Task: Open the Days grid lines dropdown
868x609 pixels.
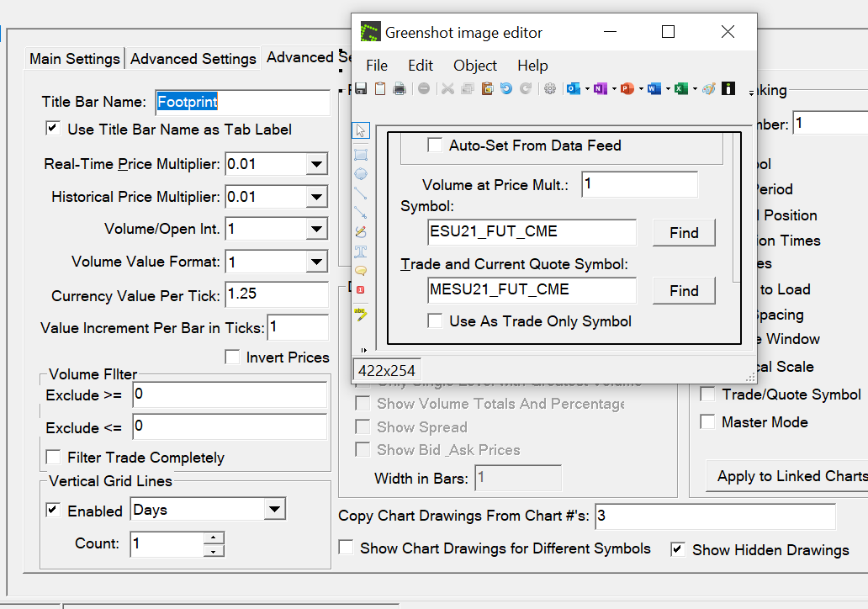Action: (x=274, y=510)
